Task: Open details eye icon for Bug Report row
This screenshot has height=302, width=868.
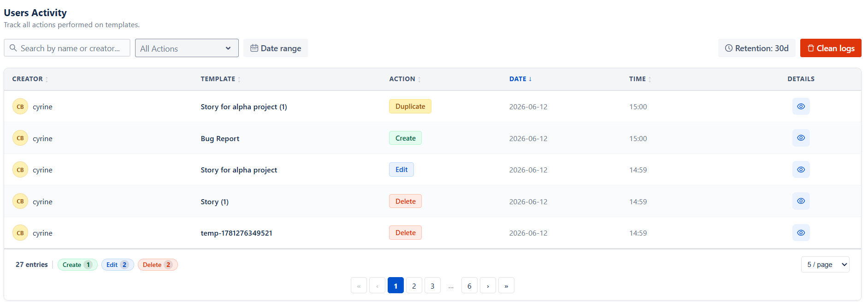Action: coord(801,138)
